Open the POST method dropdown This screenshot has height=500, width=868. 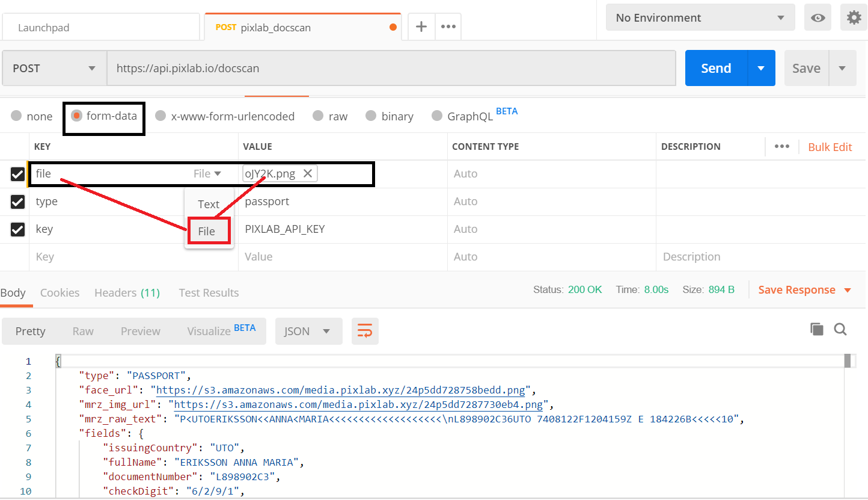coord(54,69)
